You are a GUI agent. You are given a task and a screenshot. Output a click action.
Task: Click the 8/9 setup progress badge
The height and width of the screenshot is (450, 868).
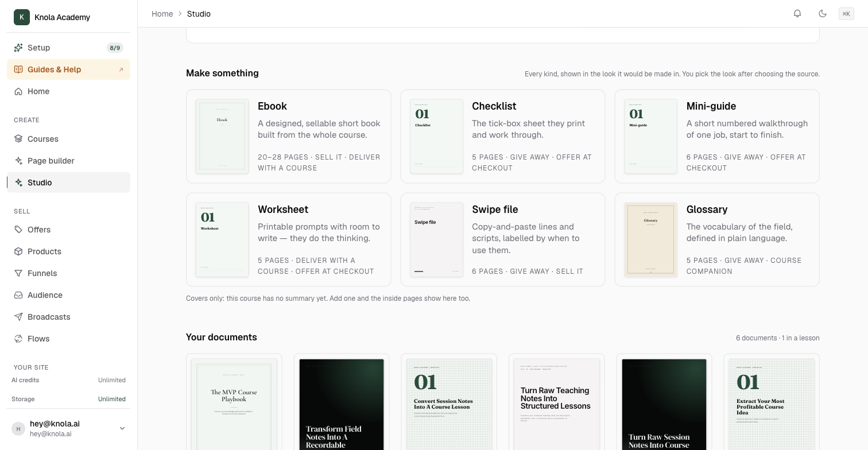tap(115, 48)
